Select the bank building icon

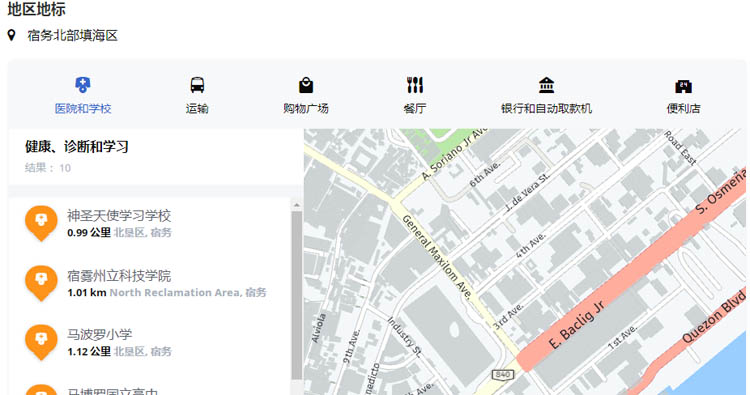[x=546, y=85]
